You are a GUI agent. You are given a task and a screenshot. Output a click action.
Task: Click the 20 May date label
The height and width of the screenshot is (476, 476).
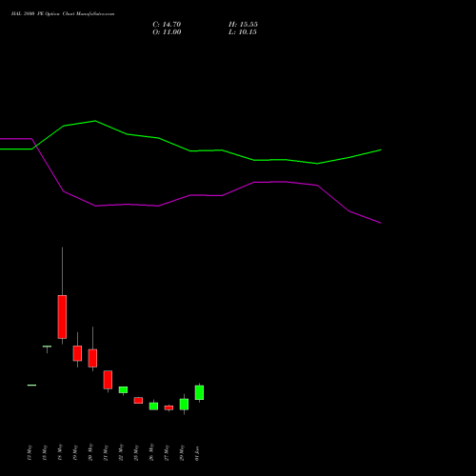pos(90,452)
